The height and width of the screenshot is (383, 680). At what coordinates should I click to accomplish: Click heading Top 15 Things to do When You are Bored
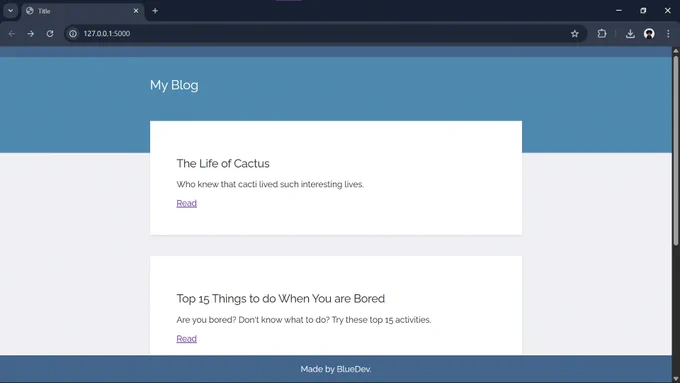point(281,298)
